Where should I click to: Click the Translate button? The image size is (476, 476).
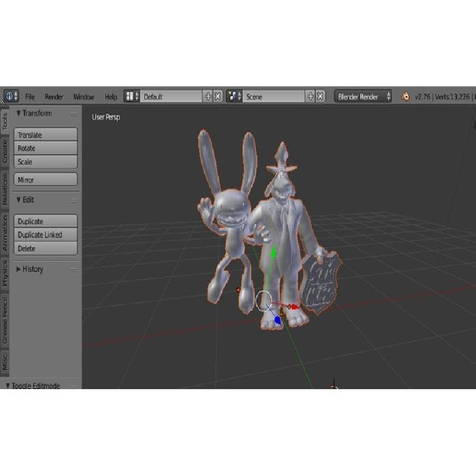pos(46,134)
